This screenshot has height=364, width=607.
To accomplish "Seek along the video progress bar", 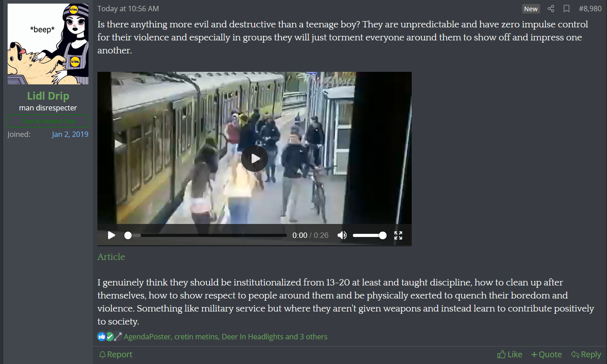I will (207, 235).
